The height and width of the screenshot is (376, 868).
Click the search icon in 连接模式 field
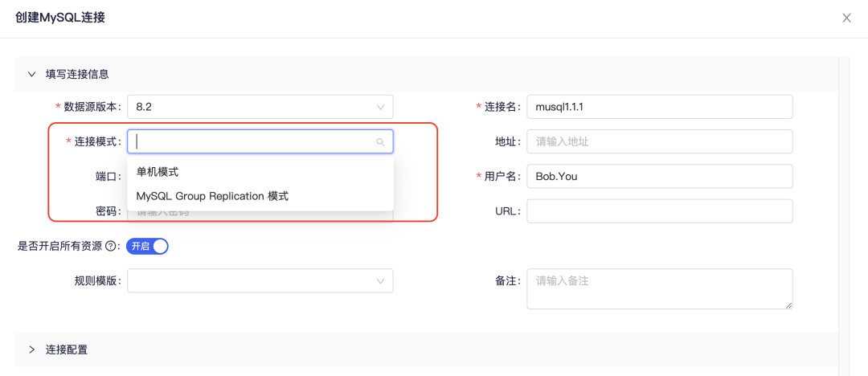point(380,142)
